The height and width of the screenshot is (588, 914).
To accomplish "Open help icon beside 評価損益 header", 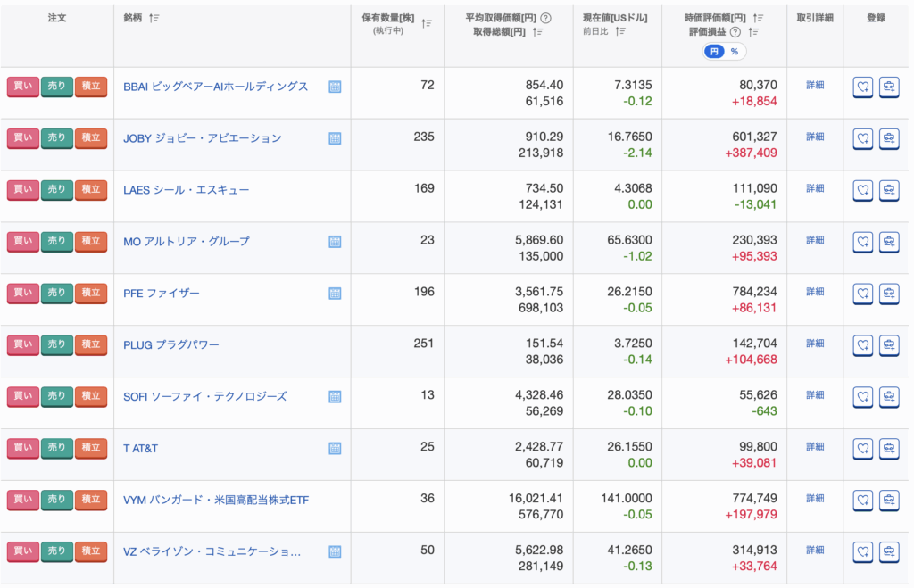I will (x=735, y=32).
